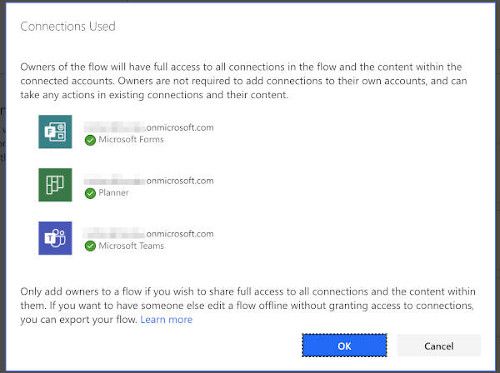500x373 pixels.
Task: Dismiss the dialog with Cancel
Action: 439,346
